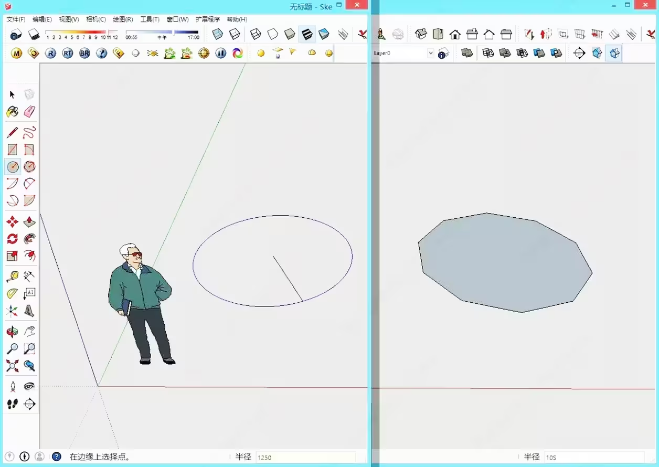Switch to top view in right window
The height and width of the screenshot is (467, 659).
(x=438, y=34)
